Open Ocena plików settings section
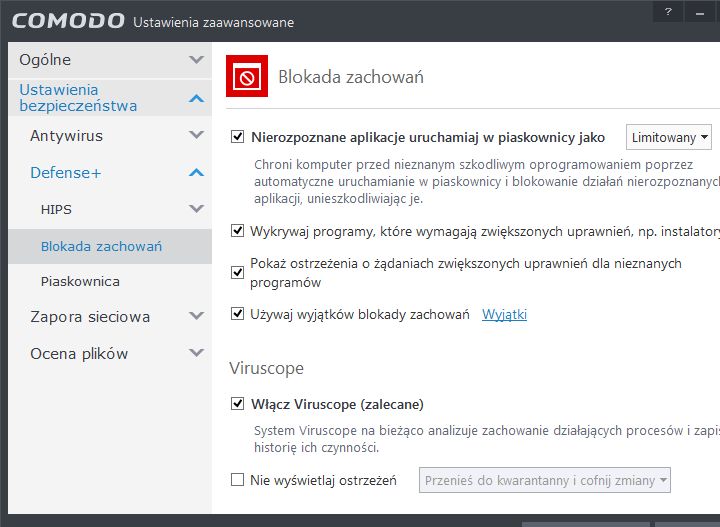 point(79,354)
